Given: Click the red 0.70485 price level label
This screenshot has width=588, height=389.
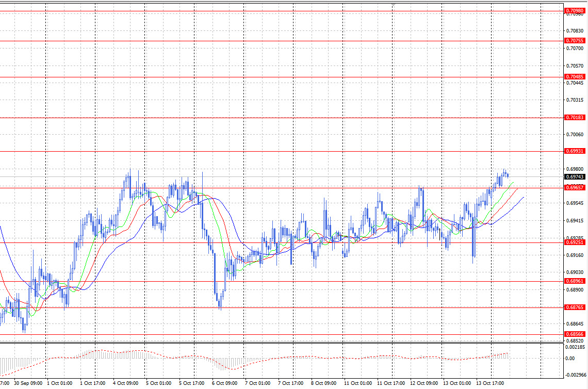Looking at the screenshot, I should pyautogui.click(x=575, y=77).
